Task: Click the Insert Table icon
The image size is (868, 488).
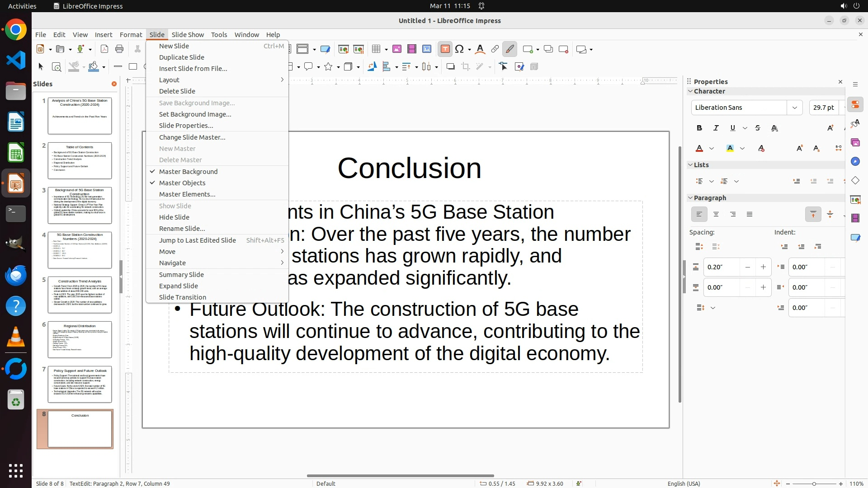Action: click(x=376, y=49)
